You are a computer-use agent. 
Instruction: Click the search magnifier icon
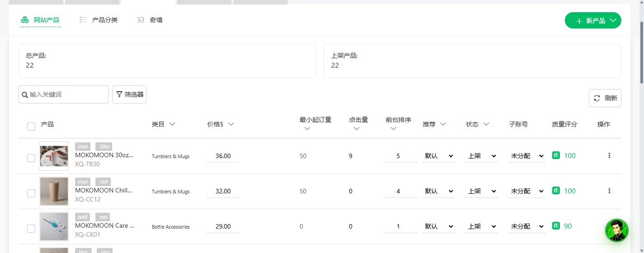[x=25, y=95]
